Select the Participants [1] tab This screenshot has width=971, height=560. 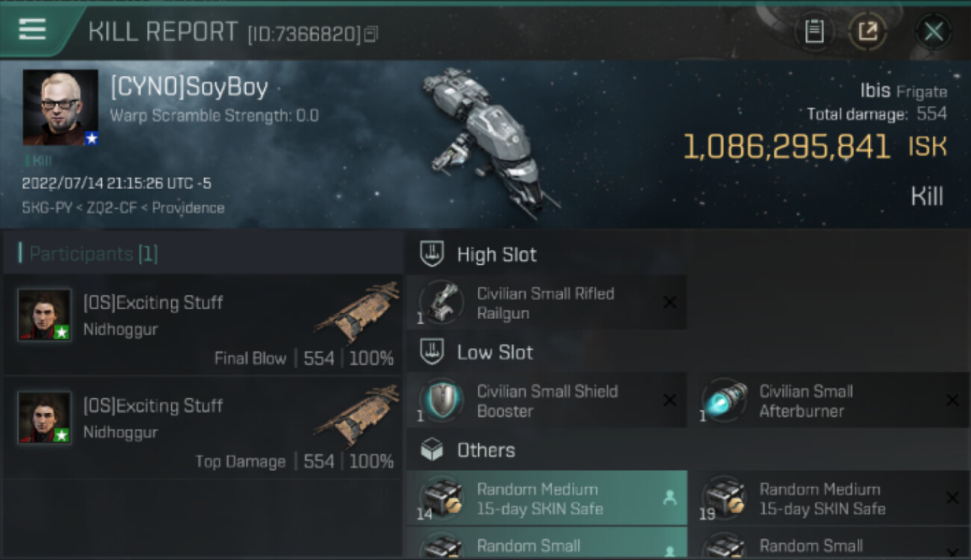pyautogui.click(x=88, y=254)
